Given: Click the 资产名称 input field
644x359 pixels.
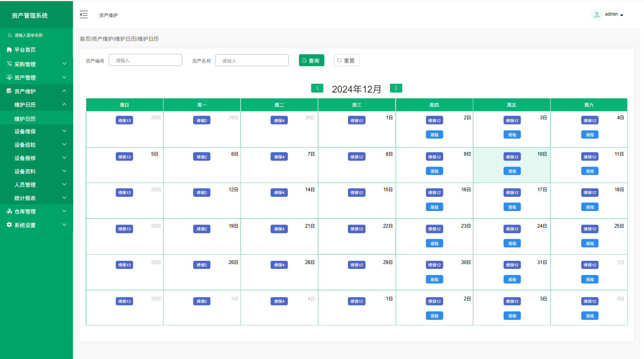Looking at the screenshot, I should pyautogui.click(x=252, y=60).
